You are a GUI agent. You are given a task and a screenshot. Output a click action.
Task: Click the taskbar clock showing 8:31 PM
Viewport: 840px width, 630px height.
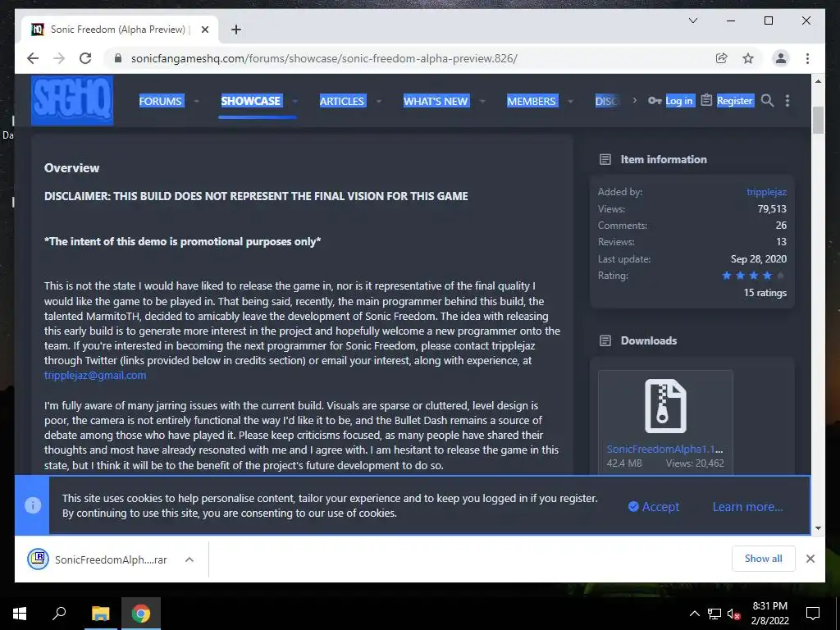click(x=769, y=614)
